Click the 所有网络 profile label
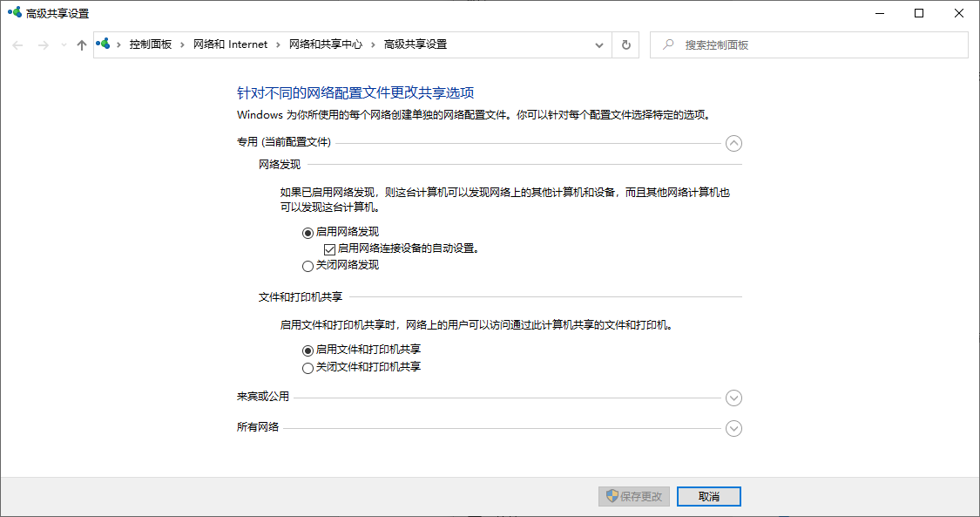The height and width of the screenshot is (517, 980). tap(258, 427)
